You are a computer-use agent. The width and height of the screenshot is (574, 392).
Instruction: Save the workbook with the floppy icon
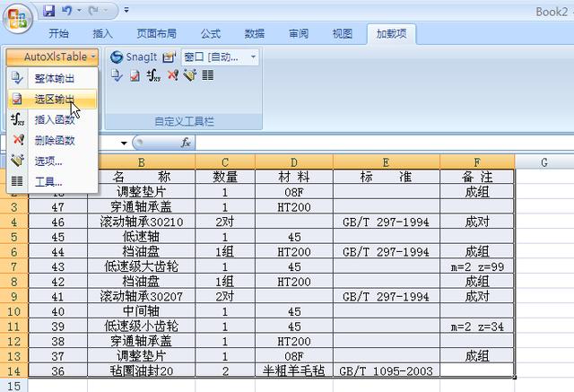(x=49, y=11)
